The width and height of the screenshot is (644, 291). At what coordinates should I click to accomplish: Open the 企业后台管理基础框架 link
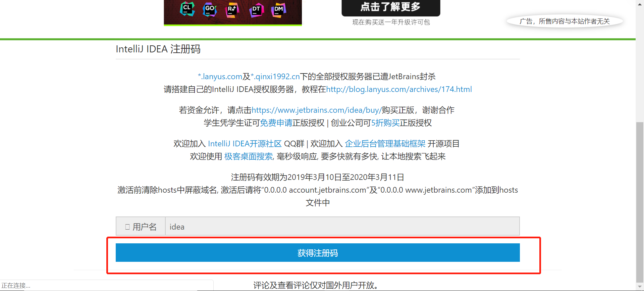pyautogui.click(x=385, y=144)
